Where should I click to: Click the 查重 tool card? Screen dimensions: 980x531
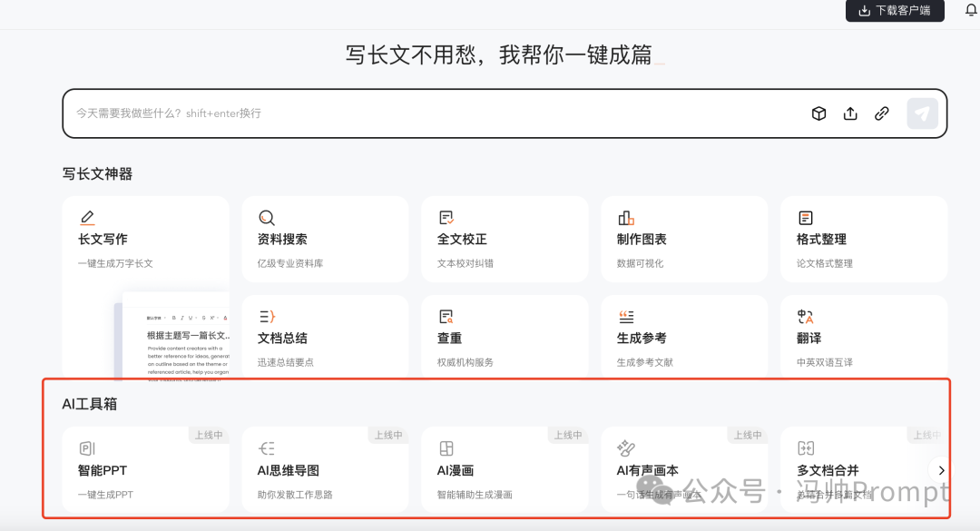click(x=505, y=338)
